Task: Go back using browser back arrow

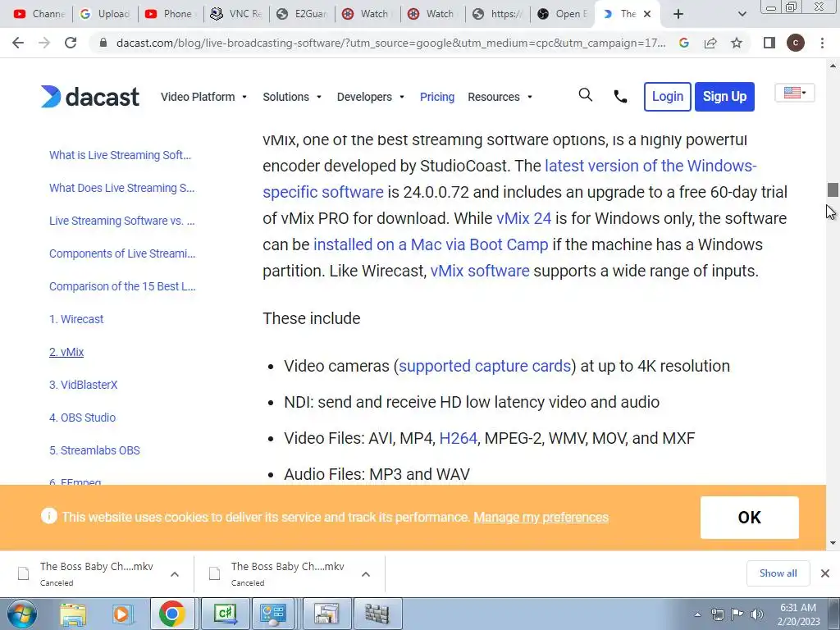Action: tap(18, 43)
